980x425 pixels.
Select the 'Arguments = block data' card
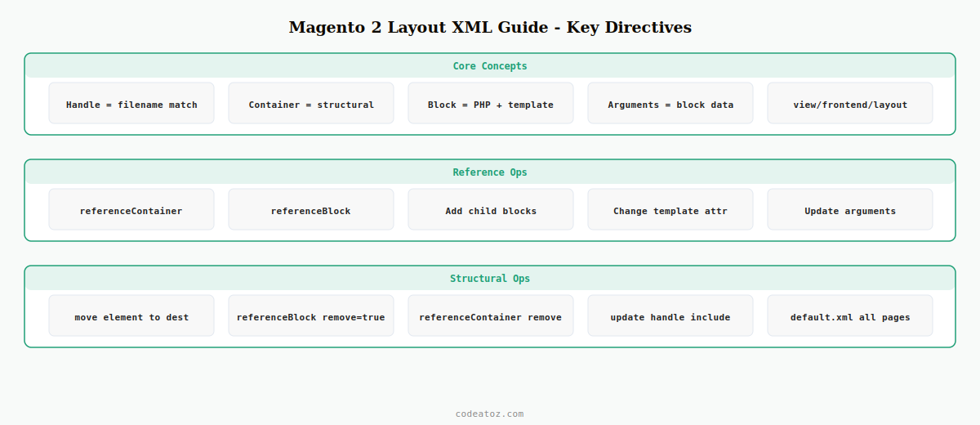point(670,103)
